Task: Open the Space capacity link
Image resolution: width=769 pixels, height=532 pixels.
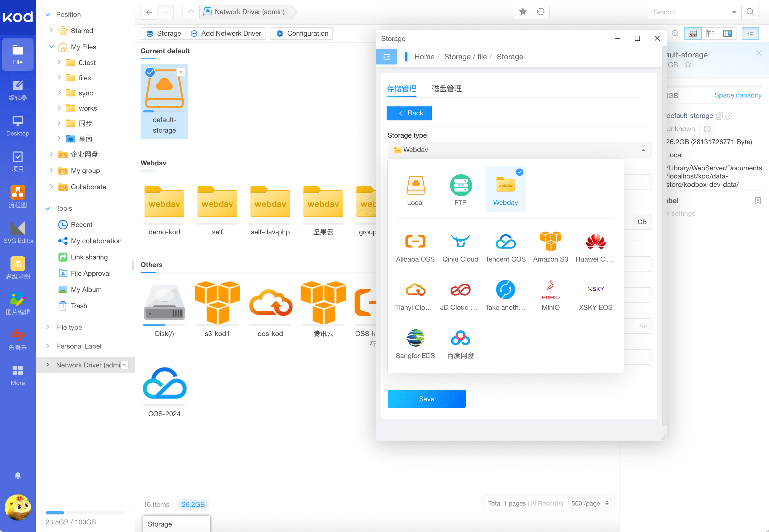Action: click(738, 95)
